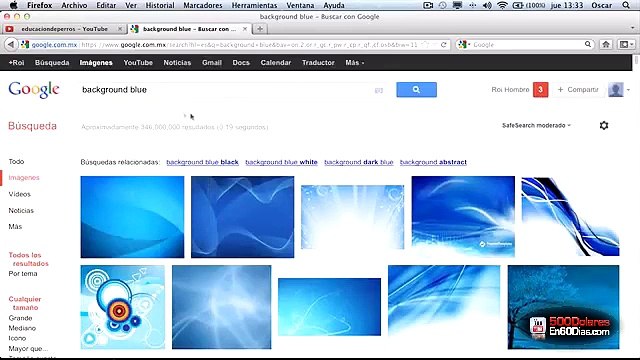Click the tab list arrow at tab bar end

[632, 29]
